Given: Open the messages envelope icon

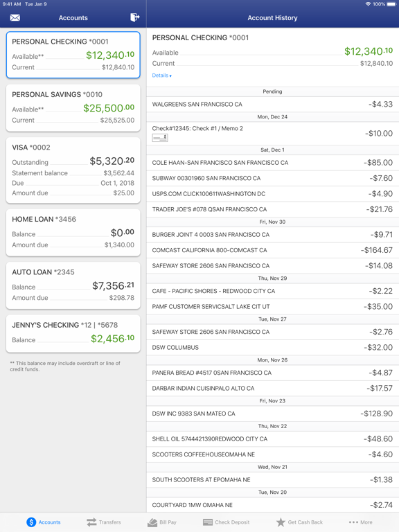Looking at the screenshot, I should tap(15, 17).
